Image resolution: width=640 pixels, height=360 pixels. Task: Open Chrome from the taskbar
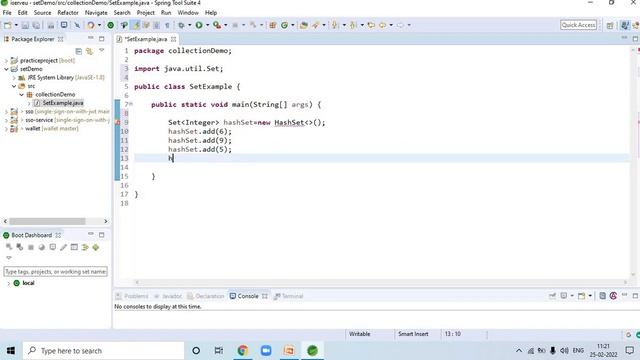(x=243, y=351)
